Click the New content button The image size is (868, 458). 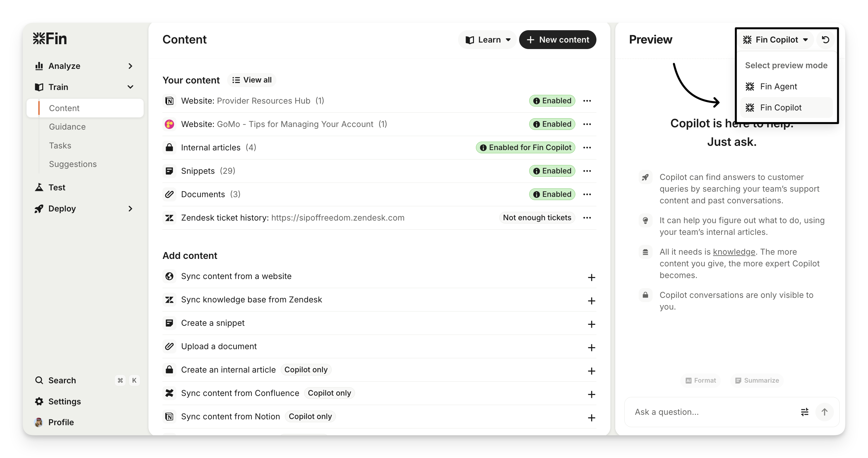coord(557,40)
